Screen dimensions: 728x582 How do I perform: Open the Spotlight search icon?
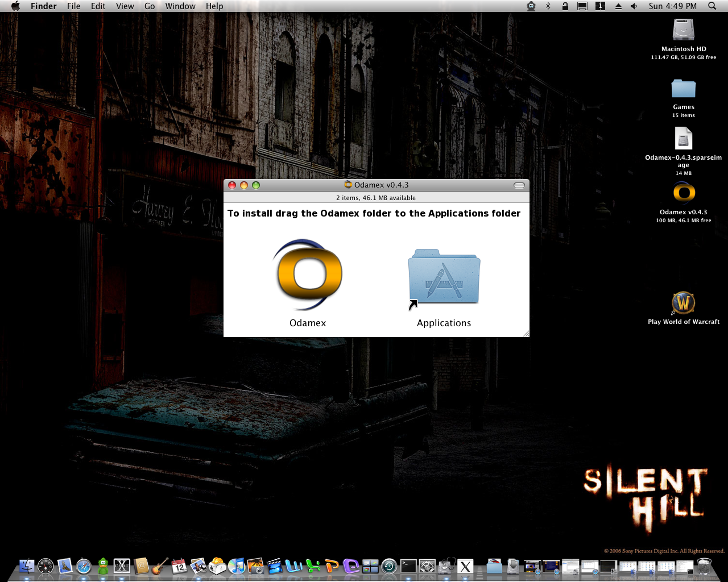[712, 6]
